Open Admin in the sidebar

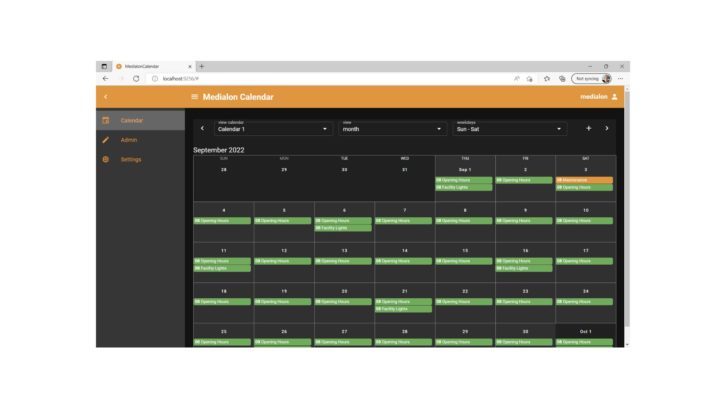tap(140, 140)
